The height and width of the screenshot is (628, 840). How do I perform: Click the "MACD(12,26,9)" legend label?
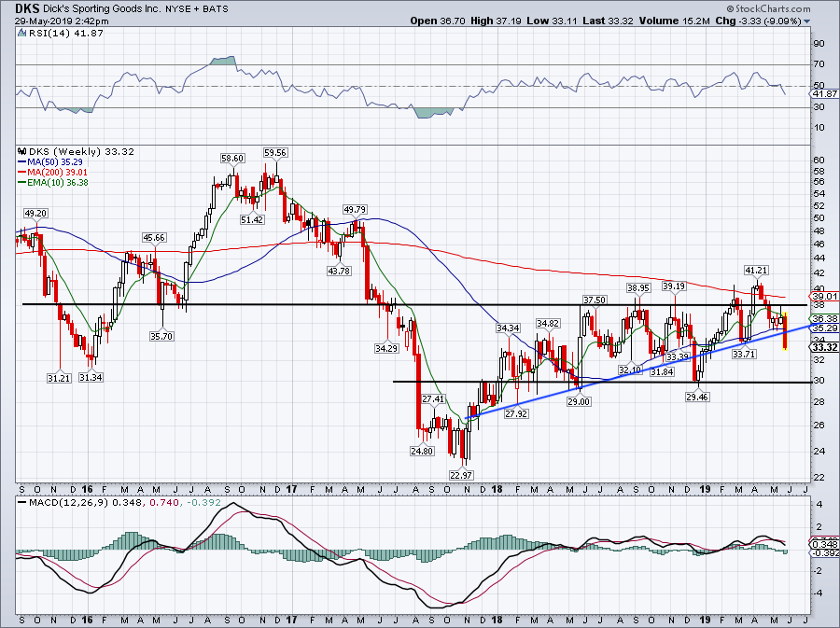click(x=67, y=503)
